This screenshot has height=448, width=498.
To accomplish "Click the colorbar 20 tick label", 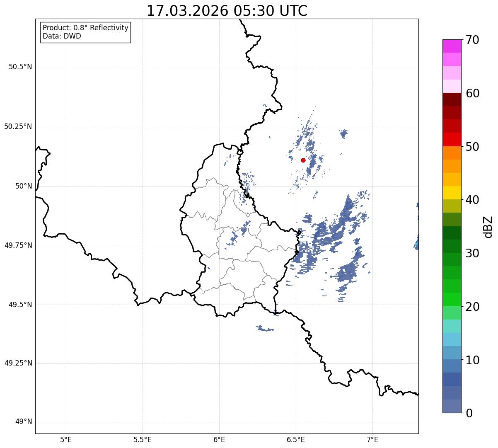I will click(472, 307).
